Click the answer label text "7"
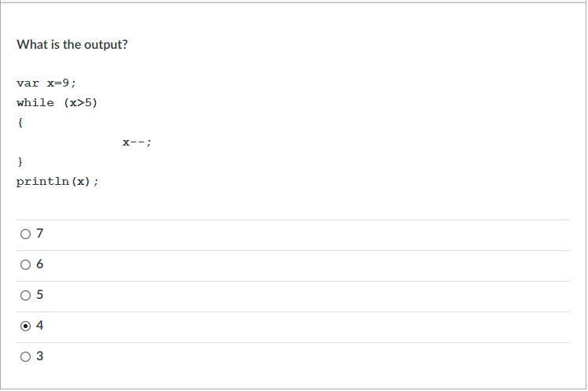588x391 pixels. click(x=40, y=234)
